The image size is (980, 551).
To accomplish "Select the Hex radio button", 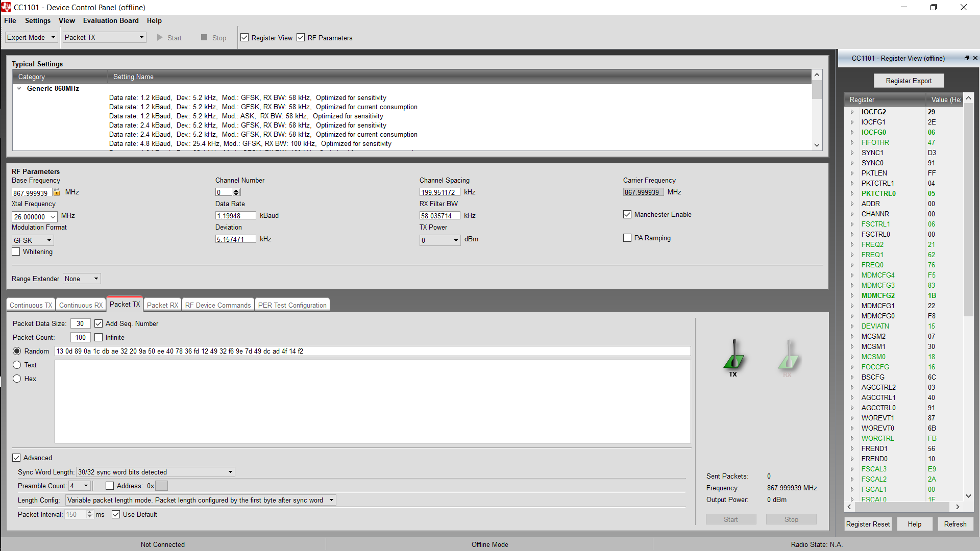I will [17, 379].
